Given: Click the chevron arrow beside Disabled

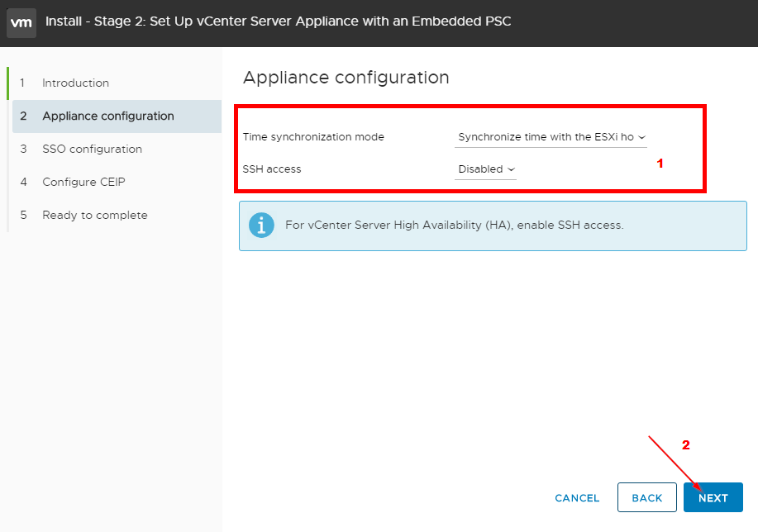Looking at the screenshot, I should point(511,169).
